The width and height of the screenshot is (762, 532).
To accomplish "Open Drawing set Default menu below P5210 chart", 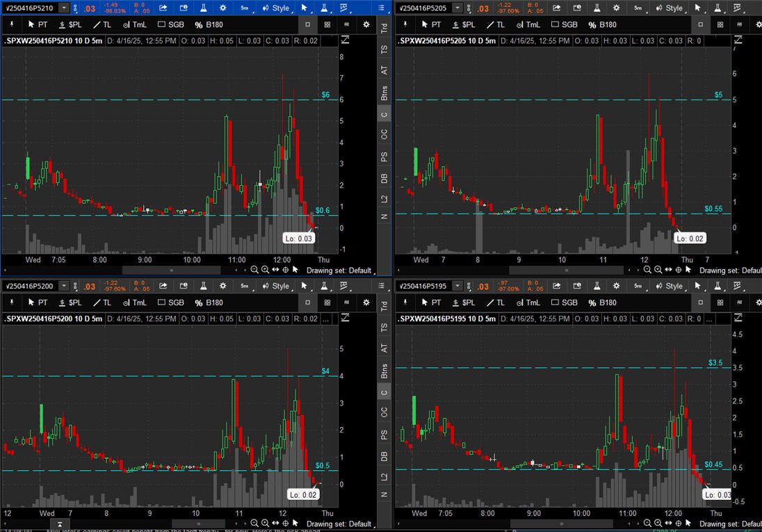I will (340, 271).
